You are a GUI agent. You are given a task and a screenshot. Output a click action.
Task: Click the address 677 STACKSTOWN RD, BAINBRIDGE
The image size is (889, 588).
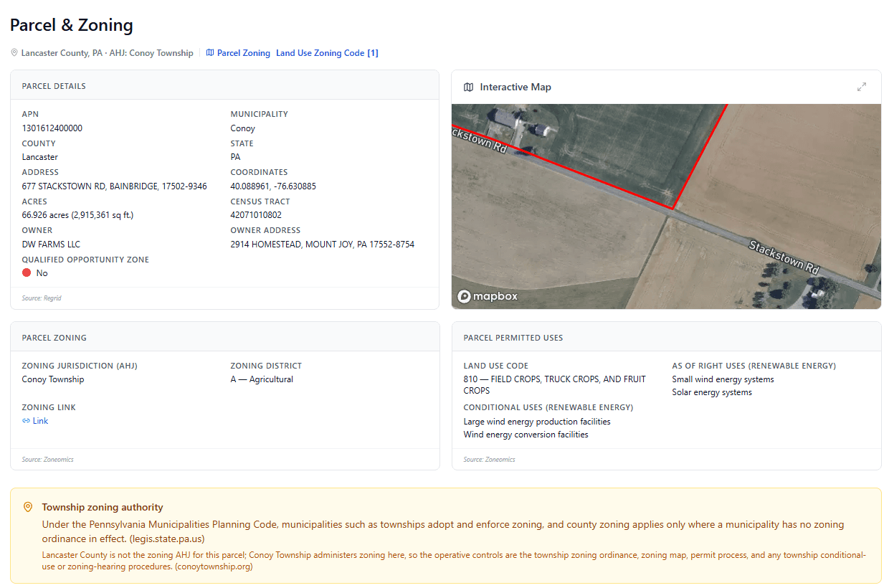[115, 186]
